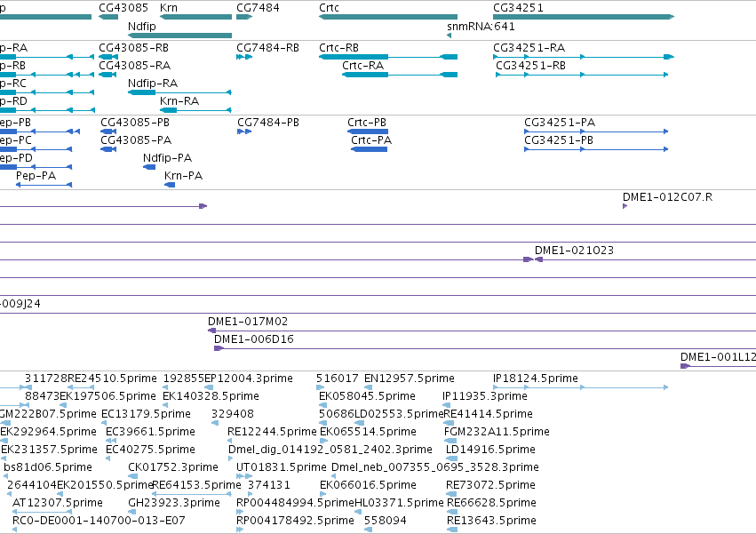Click the UT01831.5prime EST label
Screen dimensions: 756x534
pos(281,468)
